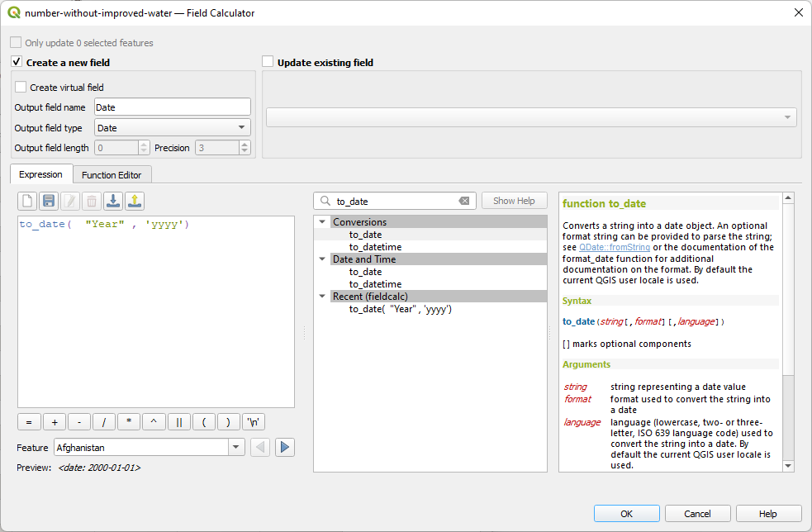Viewport: 812px width, 532px height.
Task: Clear the to_date search text
Action: pyautogui.click(x=463, y=200)
